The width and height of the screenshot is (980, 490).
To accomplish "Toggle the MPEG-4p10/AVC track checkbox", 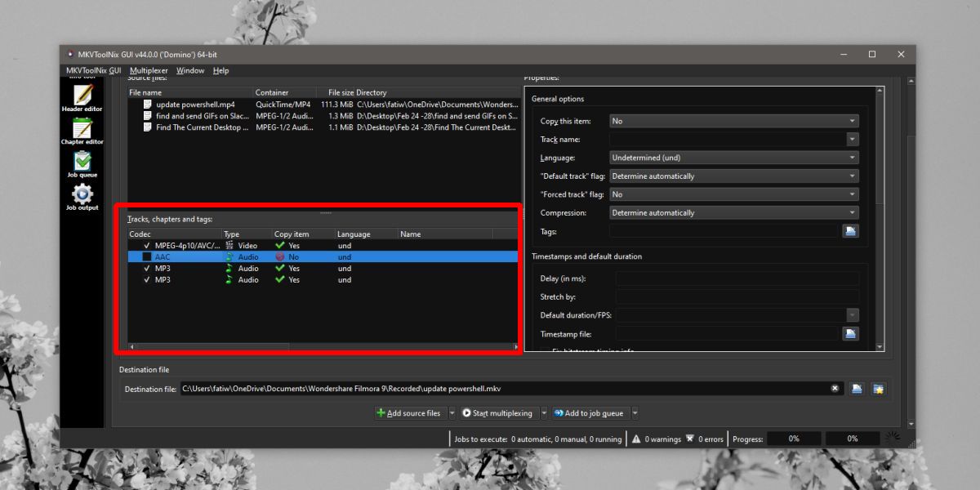I will [x=147, y=245].
